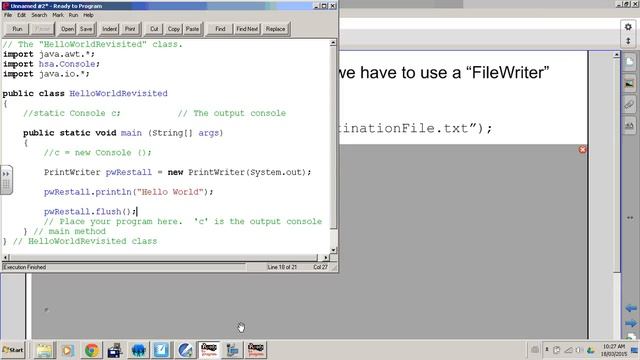Click the Google Drive tray icon
The height and width of the screenshot is (360, 640).
pos(590,350)
